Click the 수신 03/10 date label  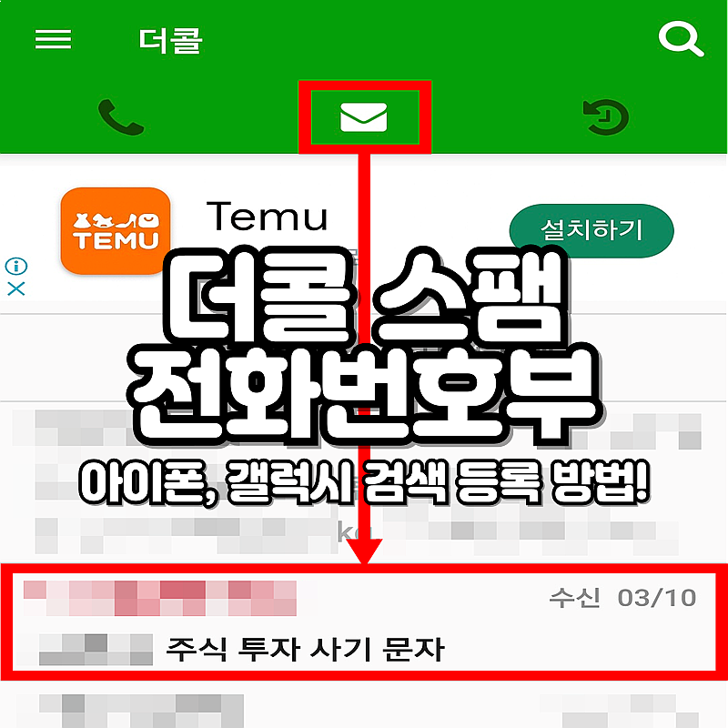[x=622, y=598]
